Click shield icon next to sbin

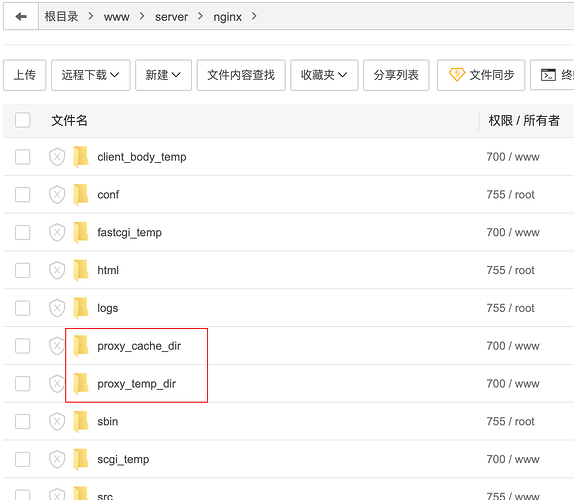[57, 421]
